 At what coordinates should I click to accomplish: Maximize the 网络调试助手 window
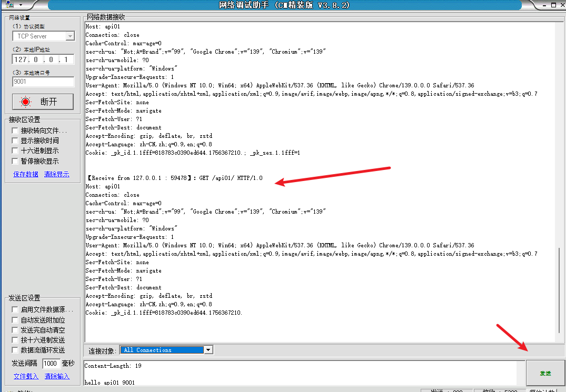point(552,5)
